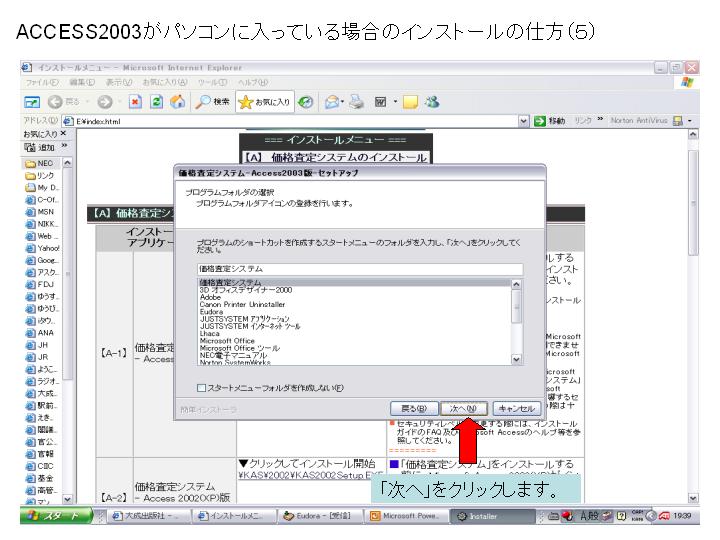Viewport: 720px width, 540px height.
Task: Click the Back (戻る) button in setup
Action: (414, 408)
